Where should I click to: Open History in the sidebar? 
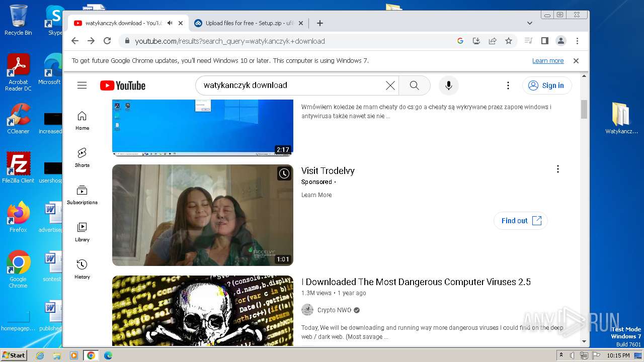(x=82, y=269)
